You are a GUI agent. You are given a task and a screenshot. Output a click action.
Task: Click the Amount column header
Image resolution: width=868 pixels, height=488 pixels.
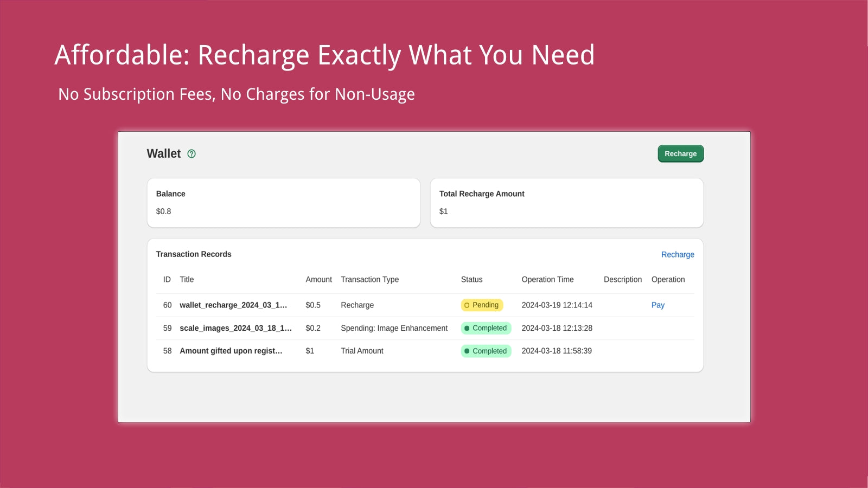318,280
